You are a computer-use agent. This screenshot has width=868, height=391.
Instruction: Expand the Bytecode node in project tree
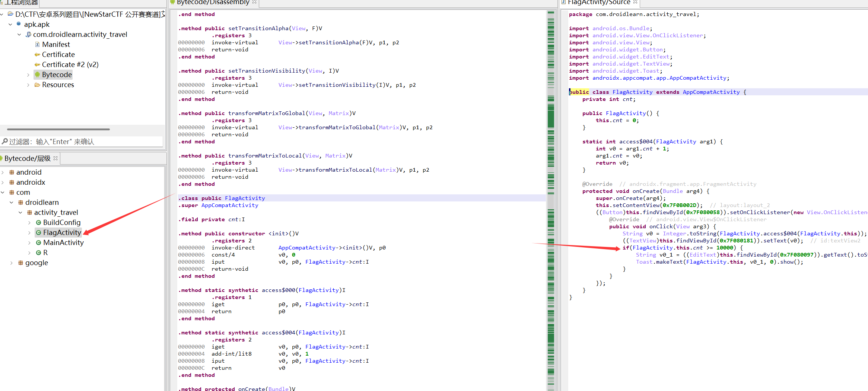pyautogui.click(x=28, y=74)
